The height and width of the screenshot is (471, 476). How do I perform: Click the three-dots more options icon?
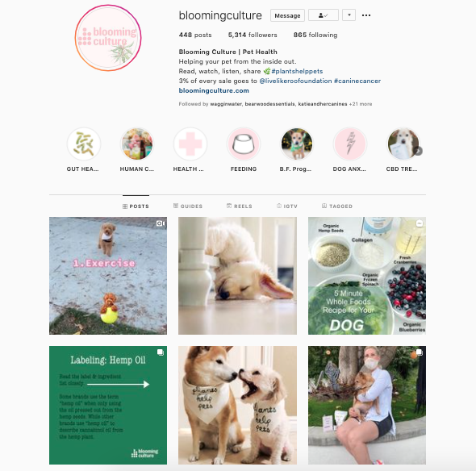[366, 15]
